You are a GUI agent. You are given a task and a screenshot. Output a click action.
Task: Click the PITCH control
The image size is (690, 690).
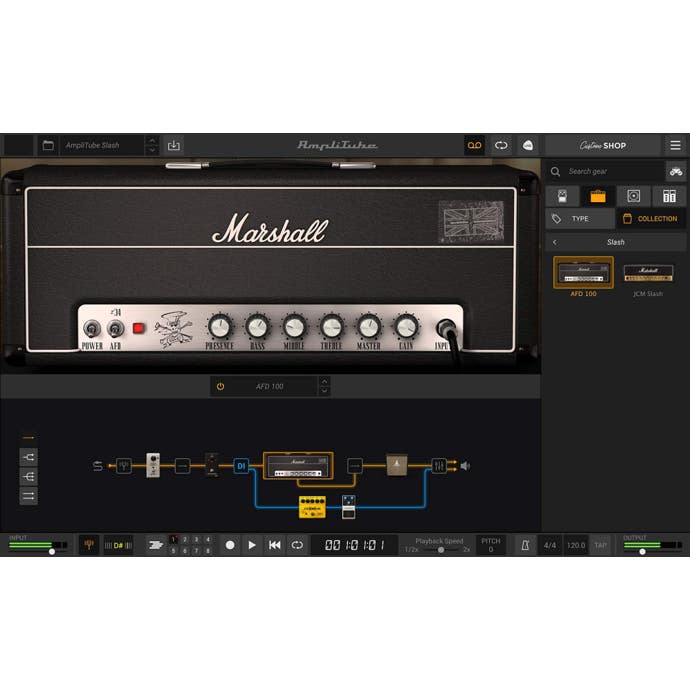click(x=491, y=545)
